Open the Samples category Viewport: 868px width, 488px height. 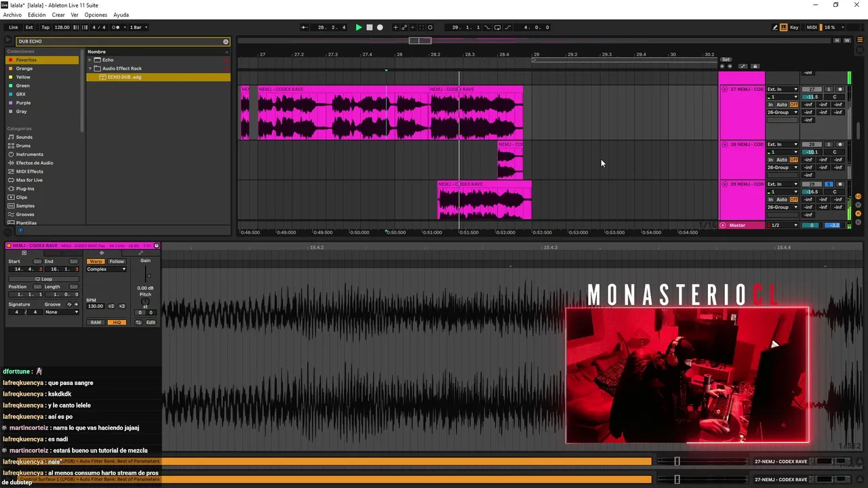click(42, 206)
